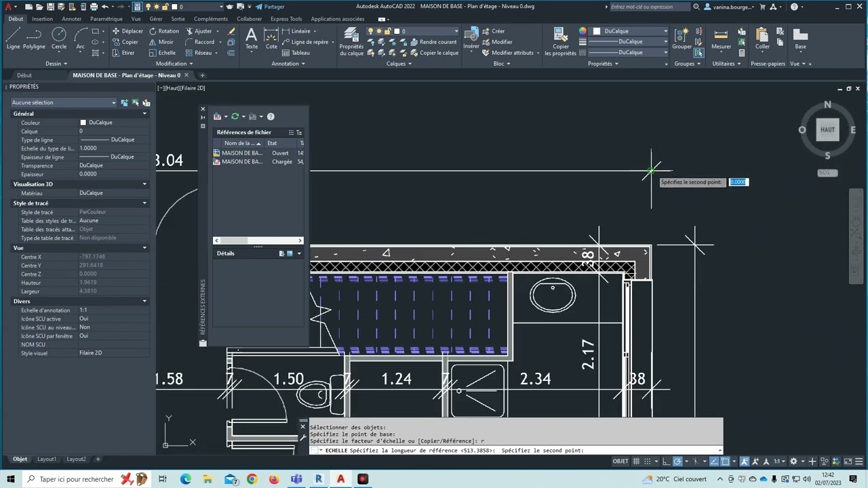
Task: Select the Texte annotation tool
Action: (252, 39)
